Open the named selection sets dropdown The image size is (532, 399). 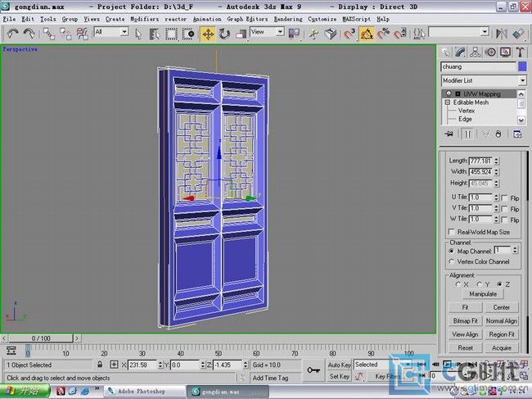(485, 32)
